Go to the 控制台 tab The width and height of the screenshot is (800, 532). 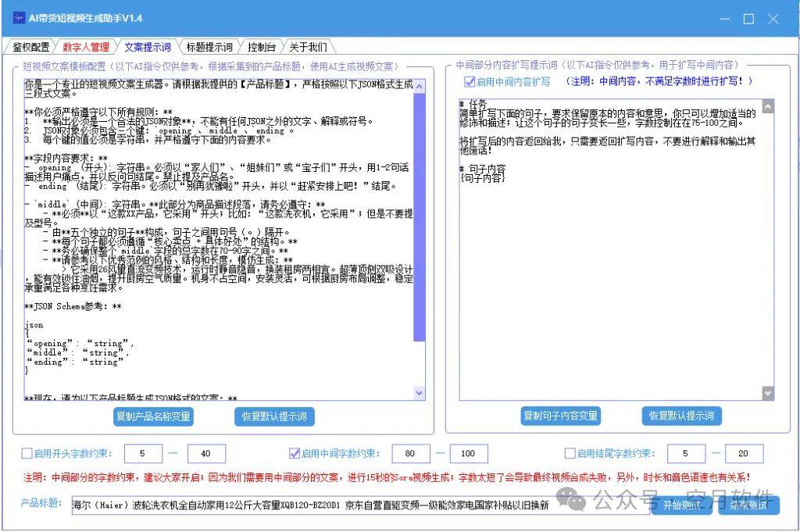click(261, 47)
